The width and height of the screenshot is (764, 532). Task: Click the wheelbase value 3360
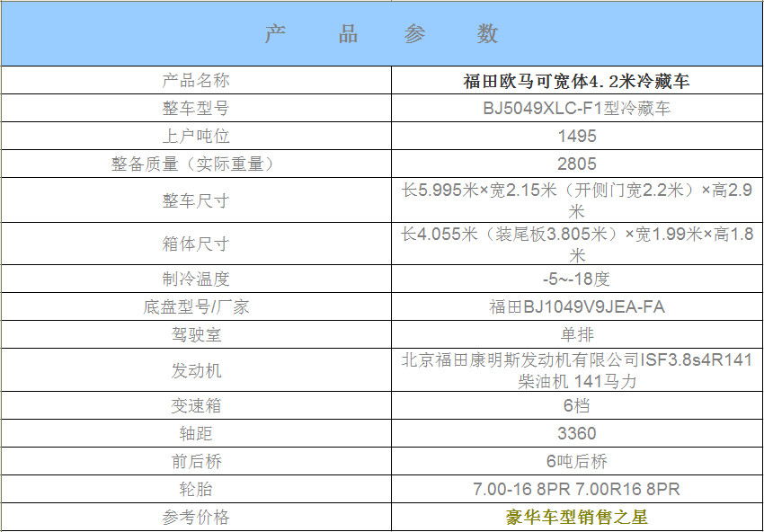(576, 433)
